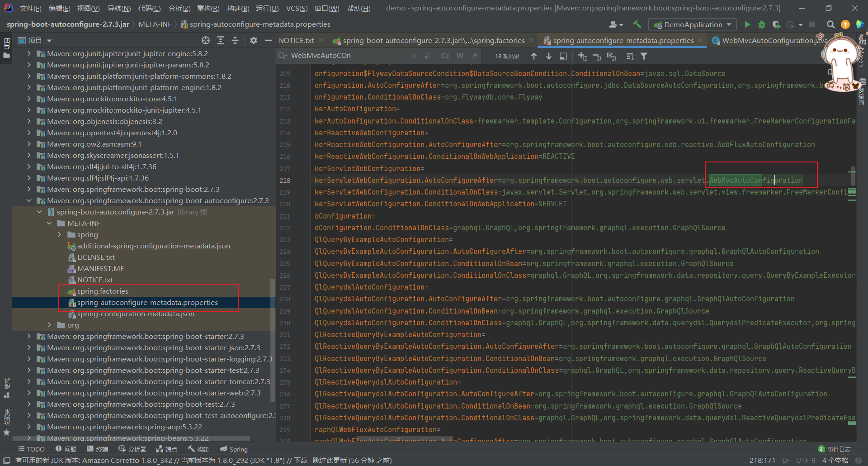Screen dimensions: 868x466
Task: Open the VCS(S) menu
Action: pyautogui.click(x=297, y=8)
